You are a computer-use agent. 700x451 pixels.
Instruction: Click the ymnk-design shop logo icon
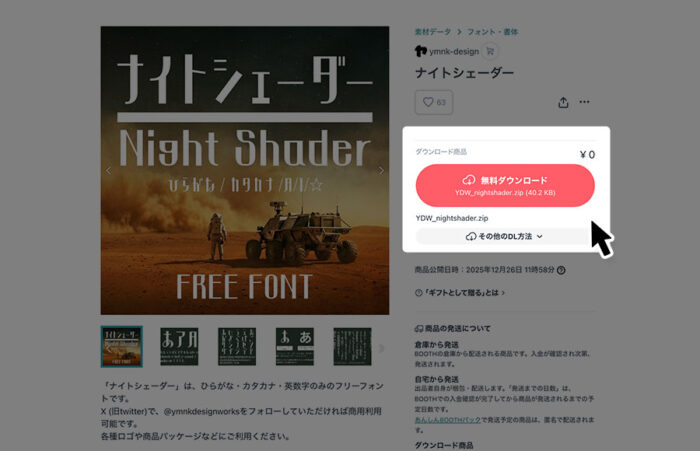(x=421, y=51)
